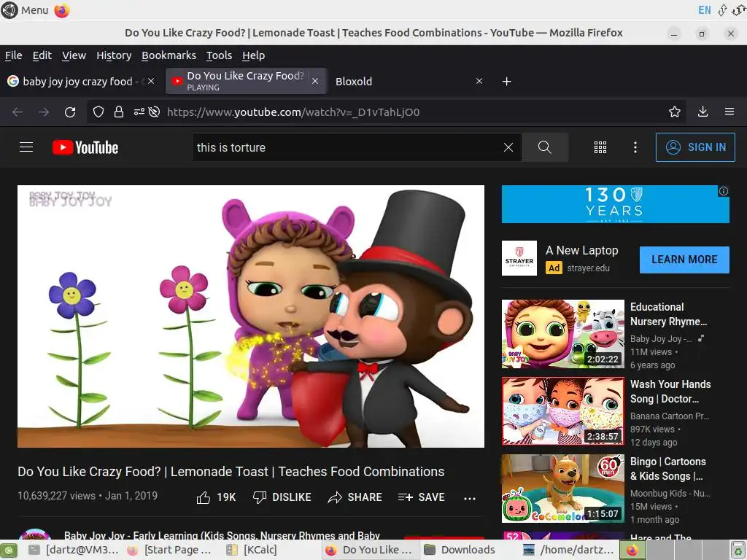This screenshot has height=560, width=747.
Task: Reload the page in Firefox
Action: pyautogui.click(x=70, y=112)
